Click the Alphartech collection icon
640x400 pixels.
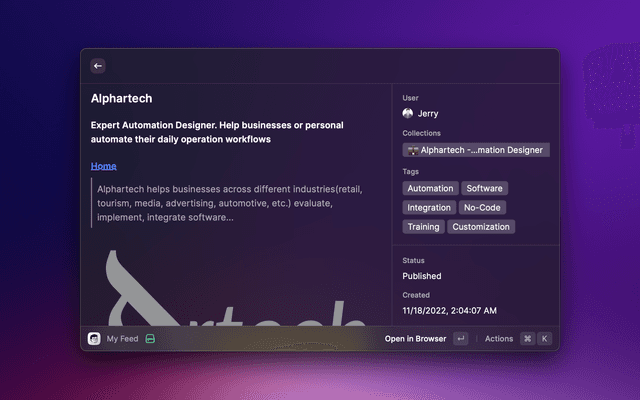412,150
